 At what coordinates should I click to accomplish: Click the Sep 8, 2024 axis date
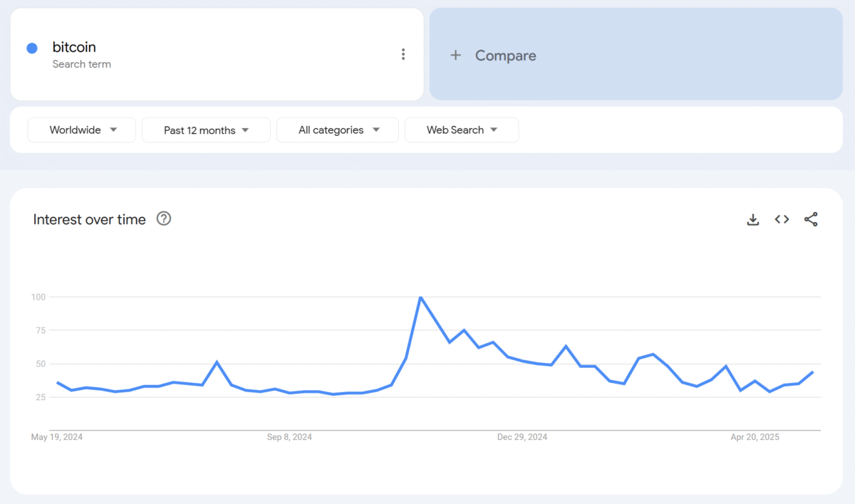pyautogui.click(x=289, y=437)
